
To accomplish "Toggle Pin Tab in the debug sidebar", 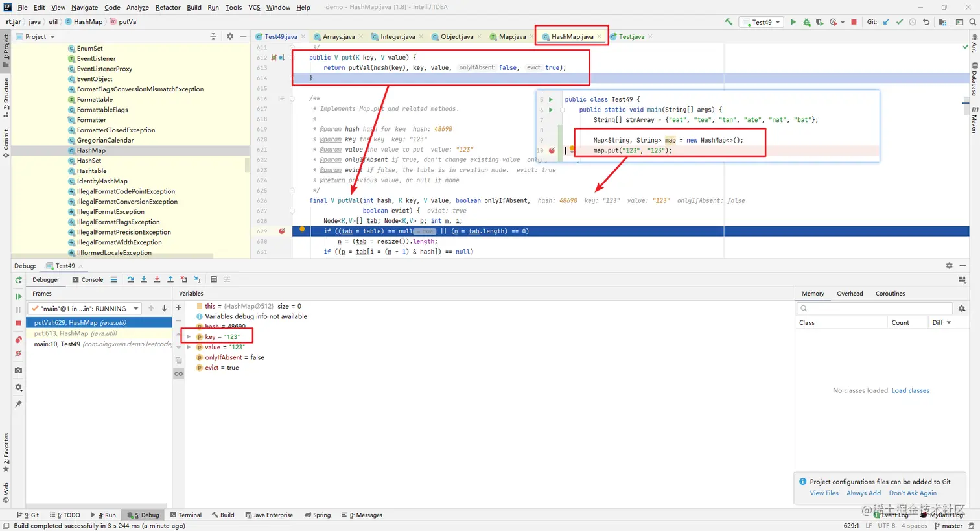I will (x=18, y=404).
